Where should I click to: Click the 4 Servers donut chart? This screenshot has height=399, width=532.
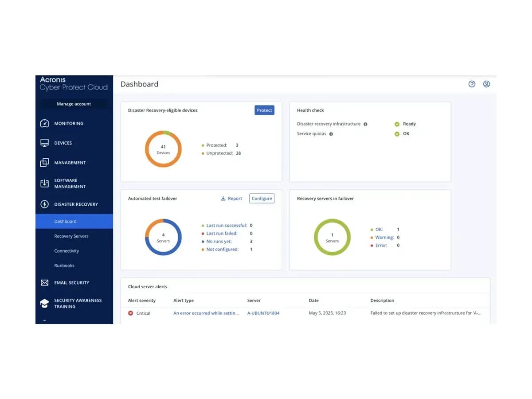pos(163,238)
